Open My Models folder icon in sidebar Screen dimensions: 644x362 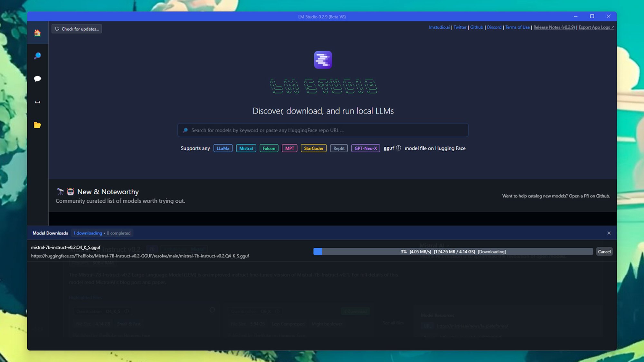[37, 125]
